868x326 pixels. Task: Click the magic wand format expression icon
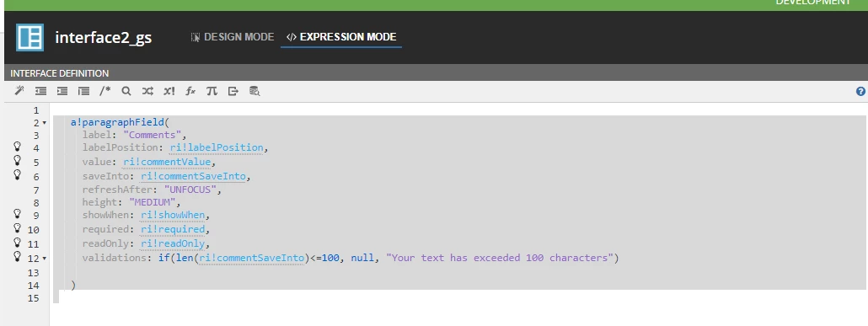19,91
